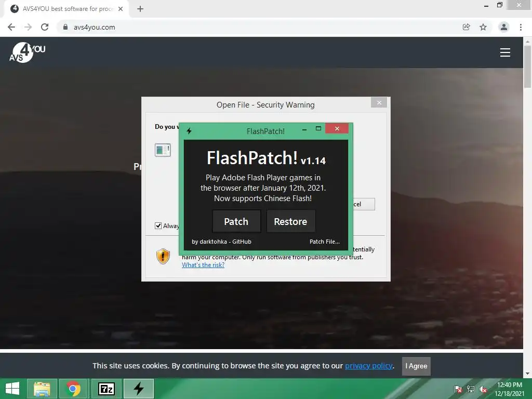The height and width of the screenshot is (399, 532).
Task: Select the AVS4YOU best software tab
Action: (x=66, y=9)
